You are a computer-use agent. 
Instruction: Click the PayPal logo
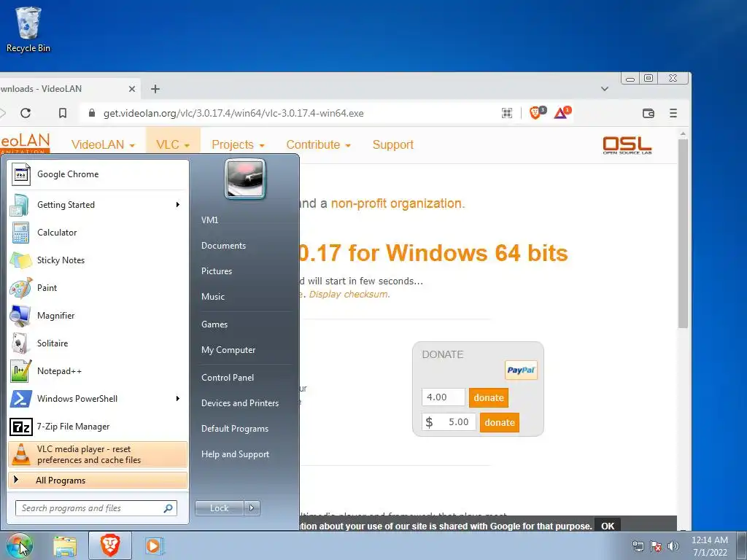(x=521, y=370)
